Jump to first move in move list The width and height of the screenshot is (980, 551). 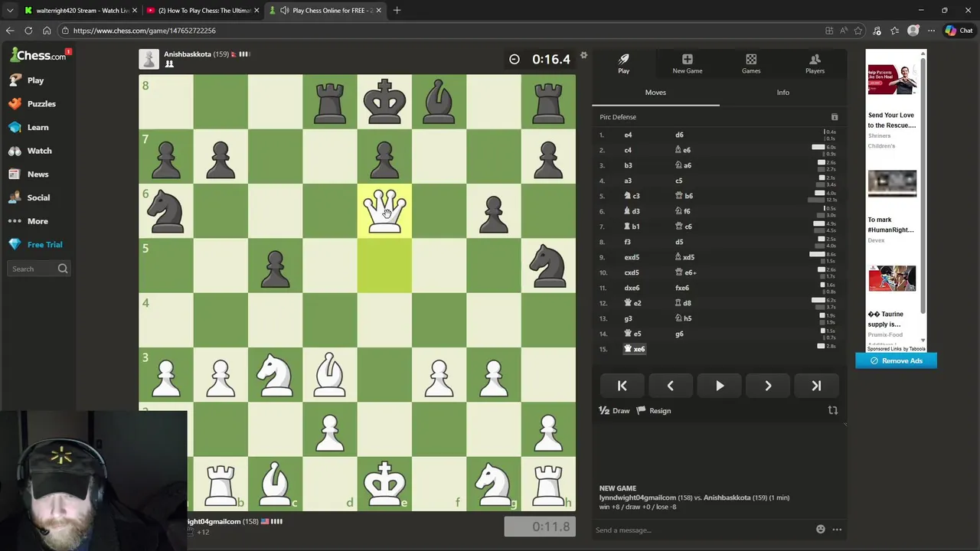(622, 386)
